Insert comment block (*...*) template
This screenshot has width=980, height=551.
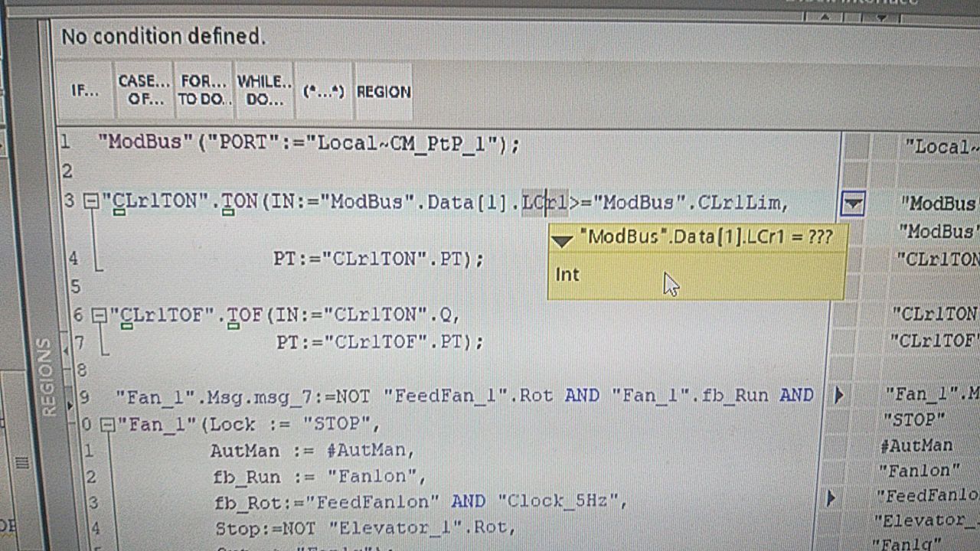click(324, 91)
